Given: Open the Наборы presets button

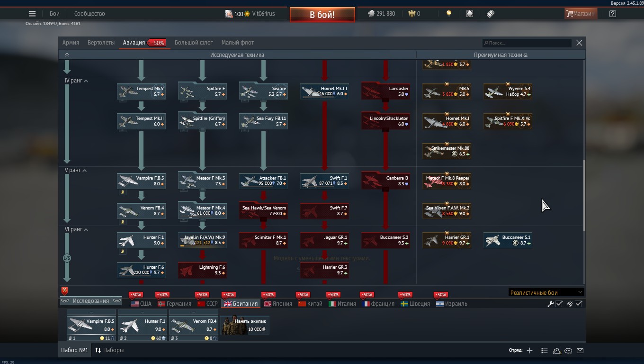Looking at the screenshot, I should click(109, 350).
